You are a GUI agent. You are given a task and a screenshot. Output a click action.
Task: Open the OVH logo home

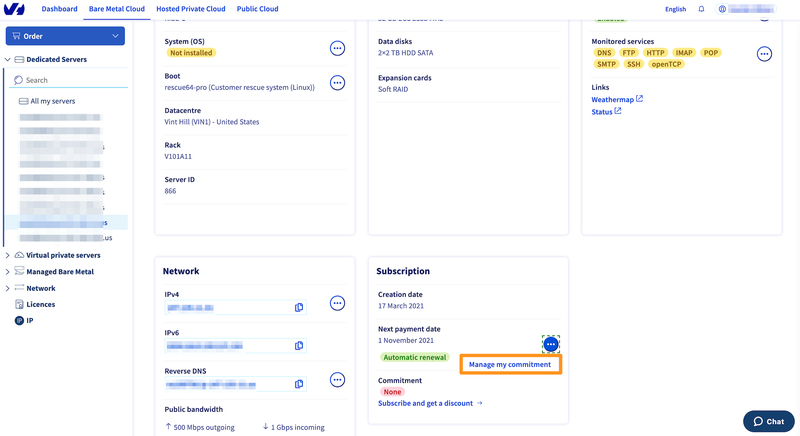coord(14,9)
